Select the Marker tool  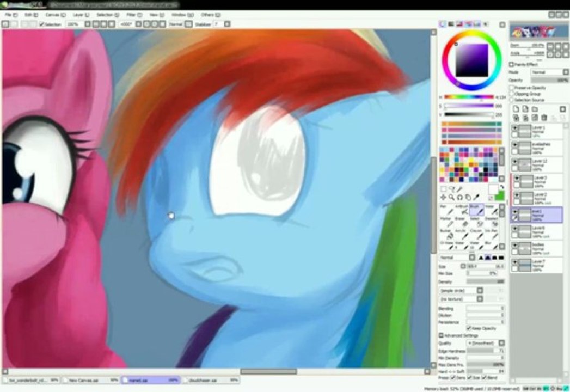[x=446, y=222]
